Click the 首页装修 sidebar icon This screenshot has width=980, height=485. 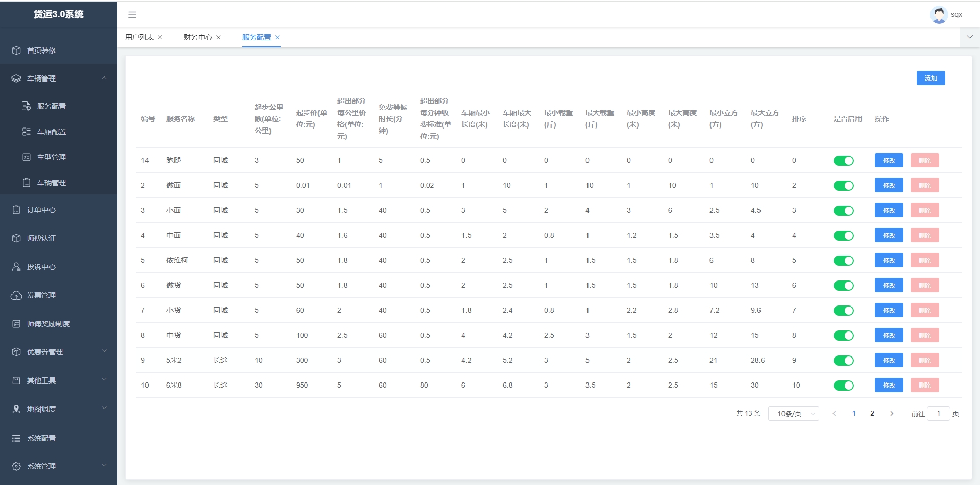pyautogui.click(x=16, y=50)
